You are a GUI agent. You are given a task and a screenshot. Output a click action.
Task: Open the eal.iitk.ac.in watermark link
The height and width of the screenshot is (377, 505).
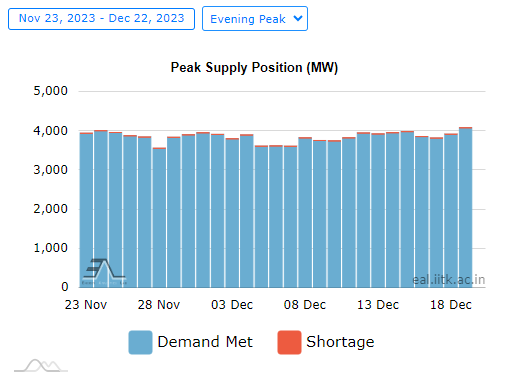click(x=448, y=280)
